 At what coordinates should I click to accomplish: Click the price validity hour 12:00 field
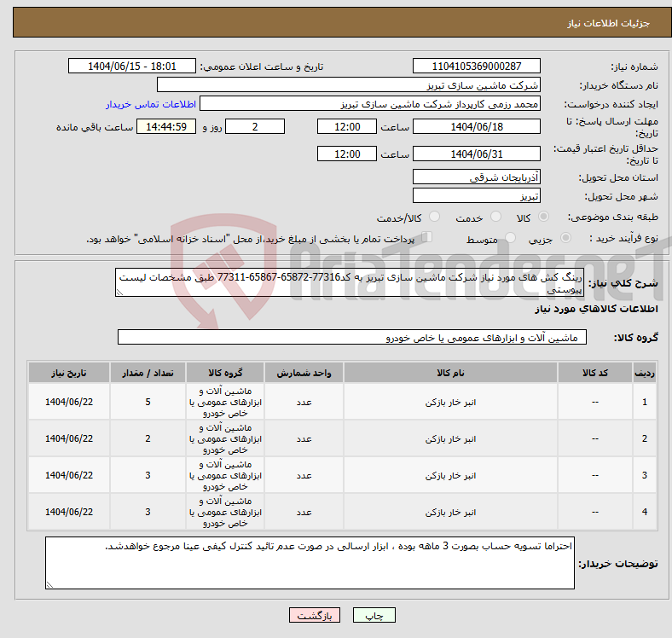click(x=347, y=154)
